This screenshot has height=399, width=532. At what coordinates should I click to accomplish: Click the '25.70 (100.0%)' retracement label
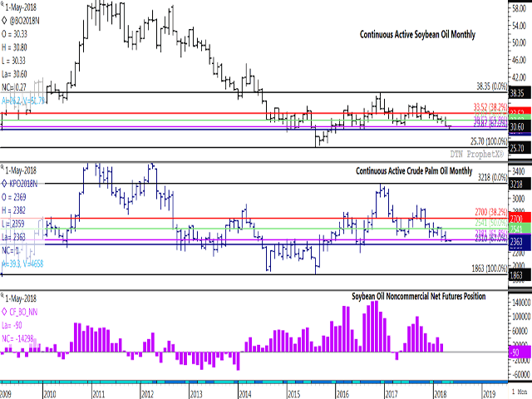[489, 141]
